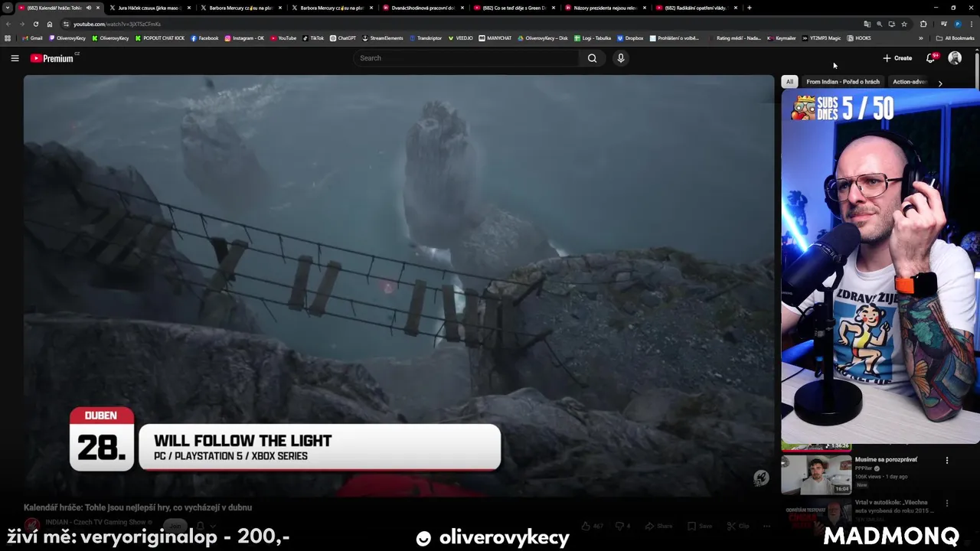Screen dimensions: 980x551
Task: Open the tab search dropdown arrow
Action: click(x=8, y=8)
